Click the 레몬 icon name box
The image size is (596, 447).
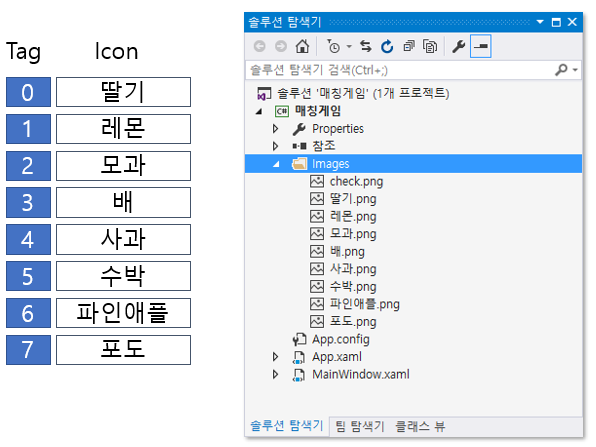point(124,129)
